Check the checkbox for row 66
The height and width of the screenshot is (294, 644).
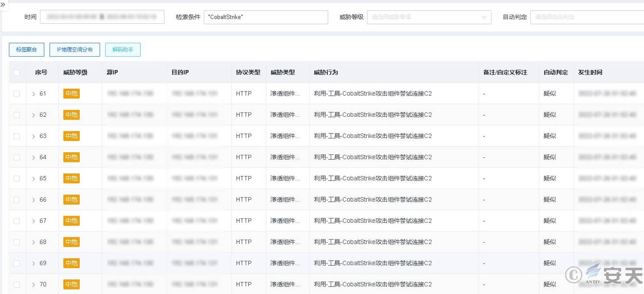click(x=17, y=199)
